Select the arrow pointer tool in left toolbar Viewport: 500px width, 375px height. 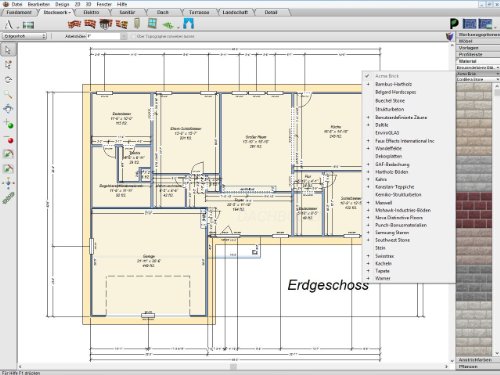[x=8, y=50]
